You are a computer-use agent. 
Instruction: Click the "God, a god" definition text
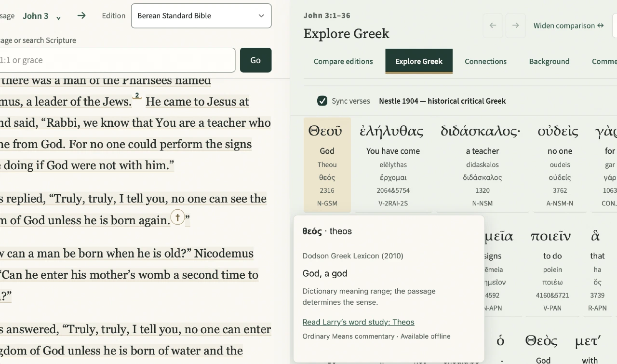tap(325, 273)
